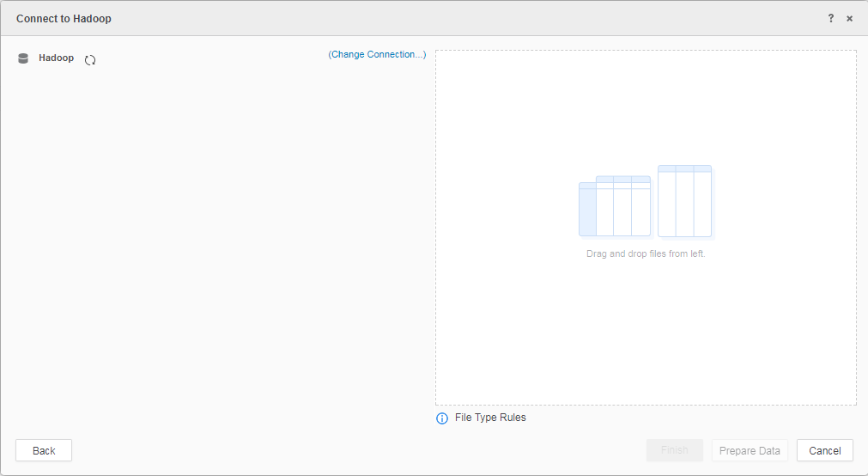Image resolution: width=868 pixels, height=476 pixels.
Task: Select the Hadoop connection name label
Action: click(x=56, y=58)
